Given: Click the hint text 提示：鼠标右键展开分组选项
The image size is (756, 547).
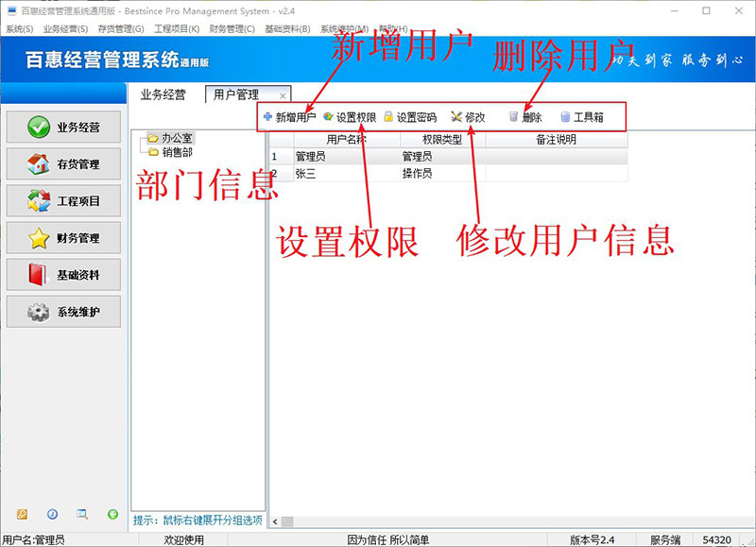Looking at the screenshot, I should (x=198, y=520).
